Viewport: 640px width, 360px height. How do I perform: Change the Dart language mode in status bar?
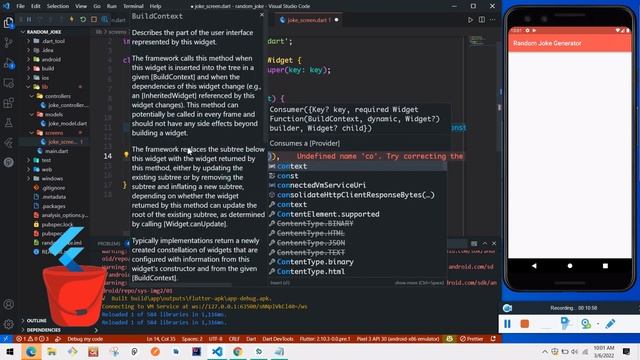tap(251, 339)
